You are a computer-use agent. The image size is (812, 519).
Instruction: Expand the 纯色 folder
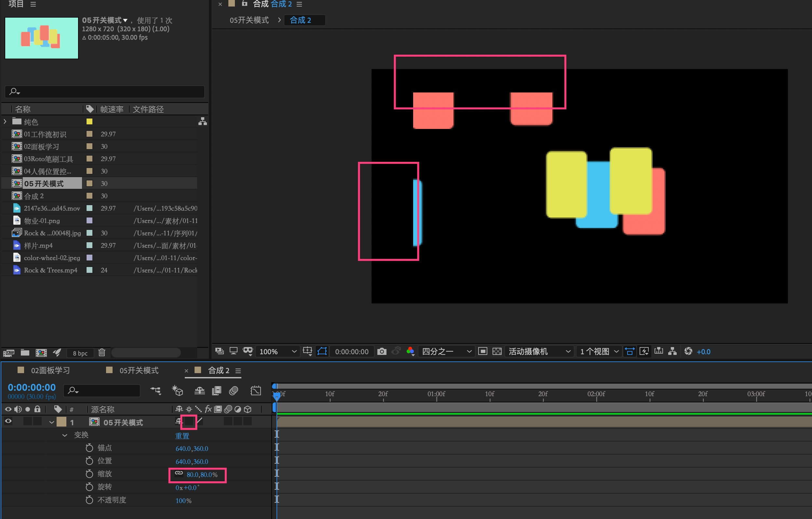(5, 121)
